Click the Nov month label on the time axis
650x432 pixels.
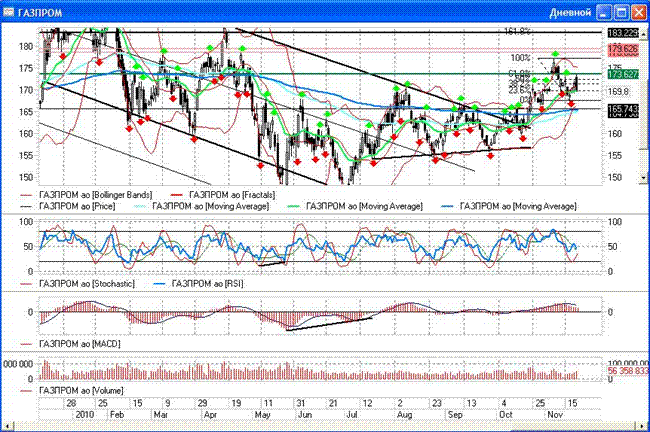[555, 415]
